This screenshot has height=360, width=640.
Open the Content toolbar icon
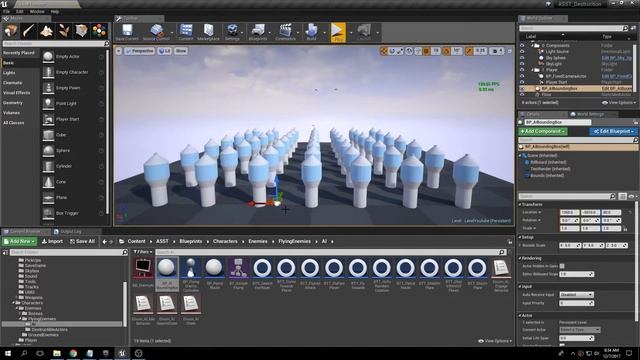pyautogui.click(x=186, y=32)
